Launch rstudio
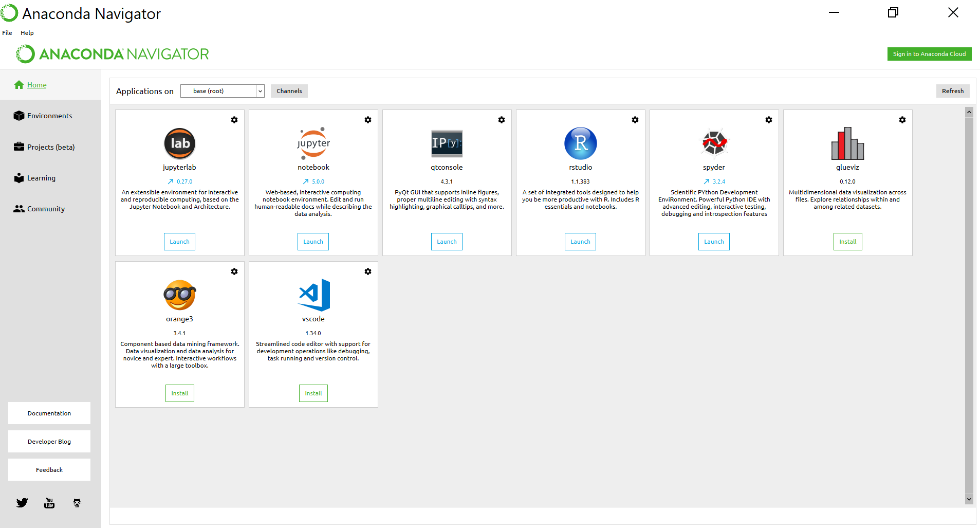 point(581,242)
